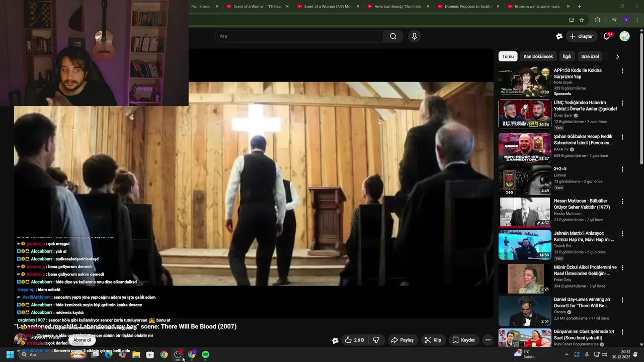This screenshot has height=362, width=644.
Task: Click the Oluştur create button
Action: 581,36
